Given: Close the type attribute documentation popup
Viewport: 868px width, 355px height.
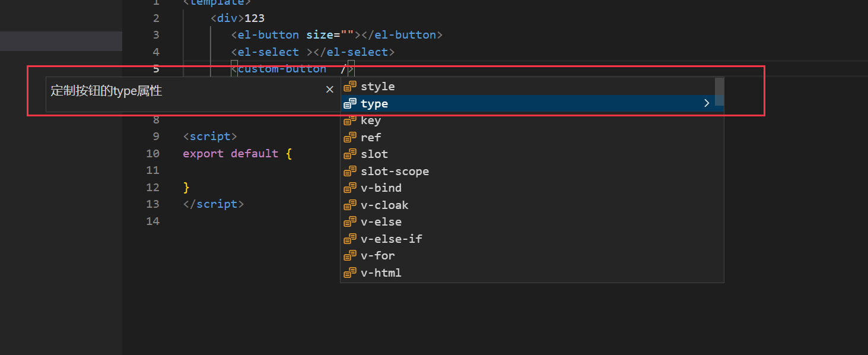Looking at the screenshot, I should pyautogui.click(x=329, y=90).
